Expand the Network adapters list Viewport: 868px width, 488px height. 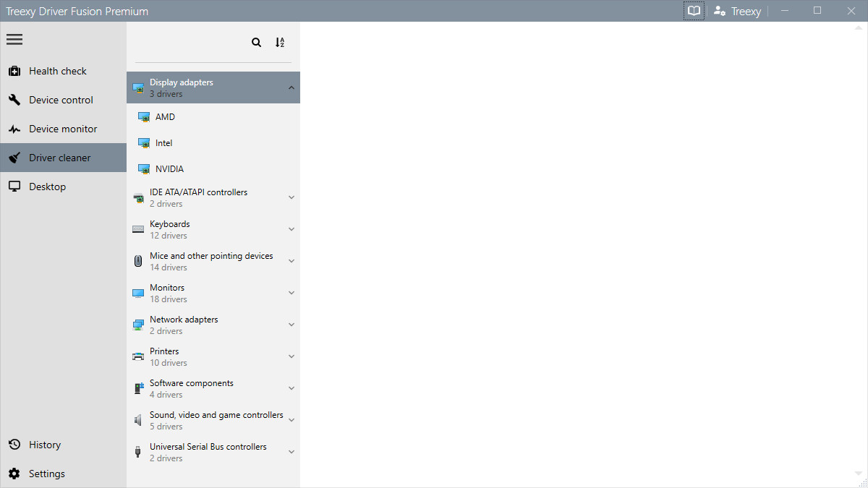[291, 324]
